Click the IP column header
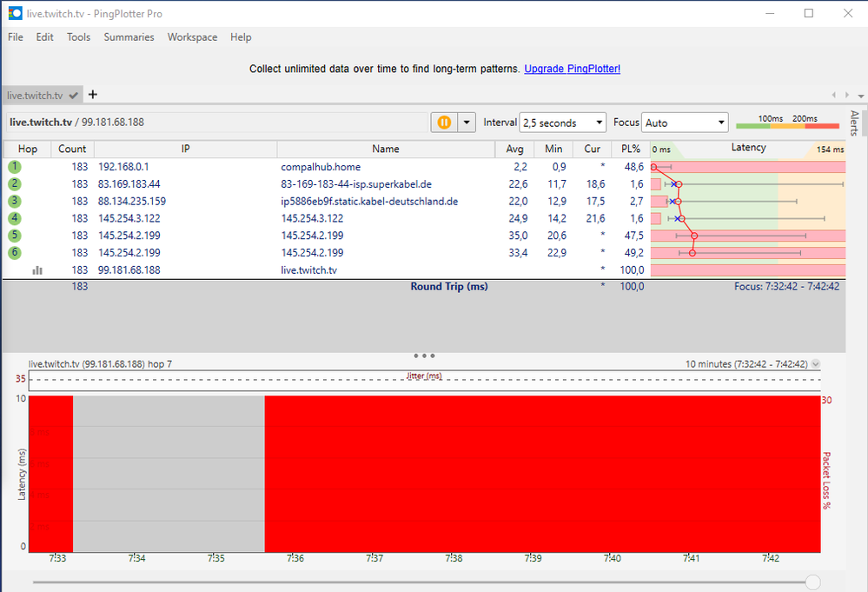Image resolution: width=868 pixels, height=592 pixels. pyautogui.click(x=185, y=149)
